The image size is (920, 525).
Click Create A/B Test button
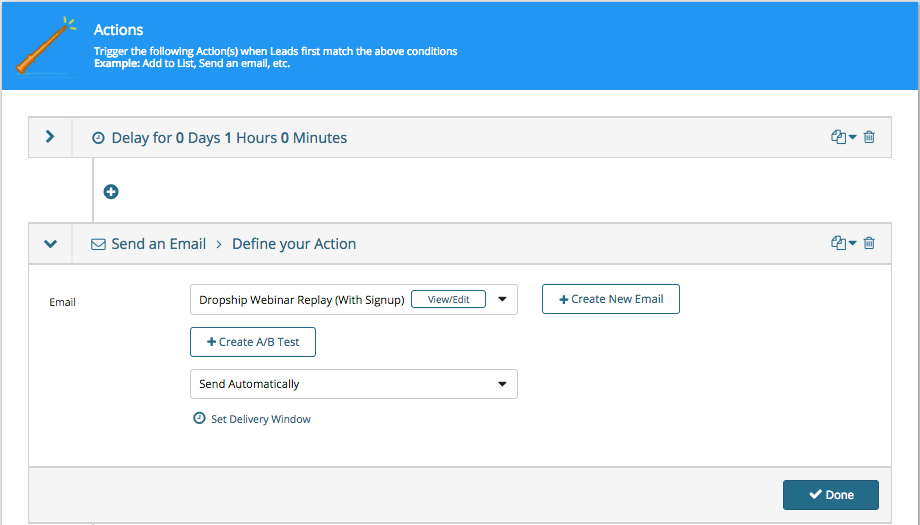(x=253, y=342)
